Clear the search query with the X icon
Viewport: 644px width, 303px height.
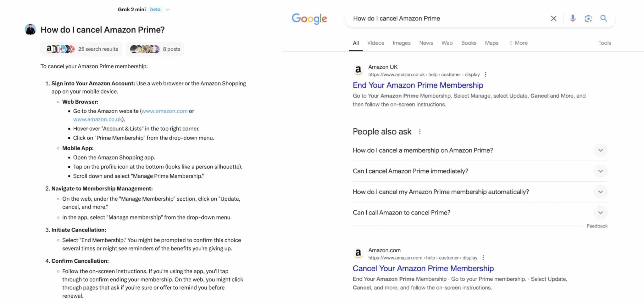[553, 18]
